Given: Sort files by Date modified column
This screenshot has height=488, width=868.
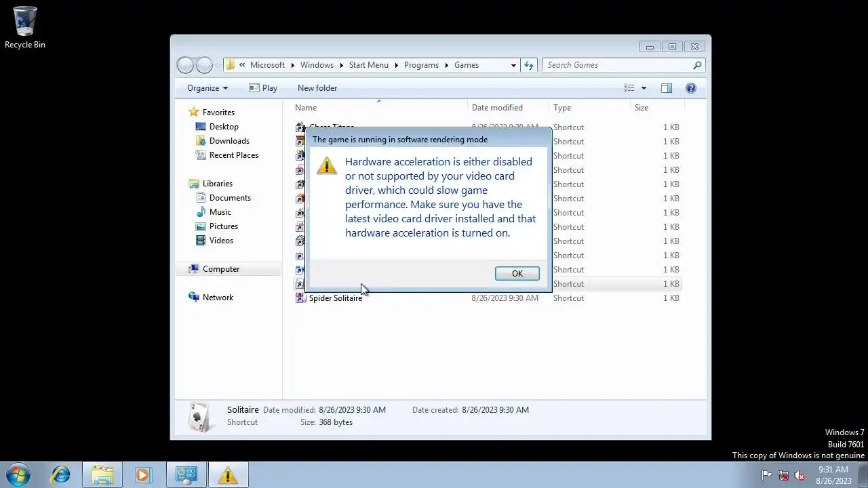Looking at the screenshot, I should pos(497,108).
